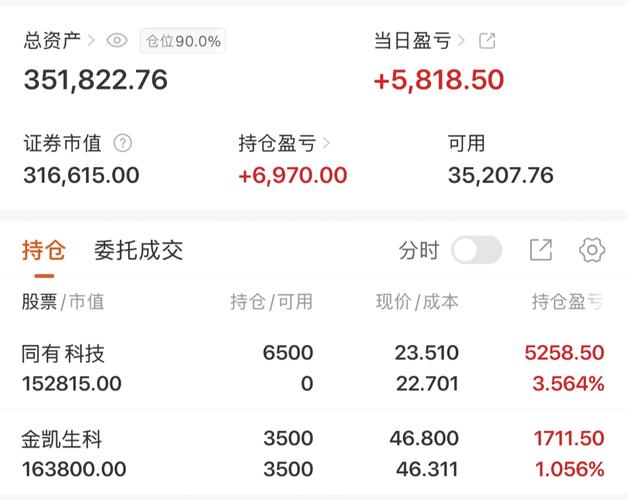Open holdings settings gear icon
The image size is (628, 500).
point(592,250)
